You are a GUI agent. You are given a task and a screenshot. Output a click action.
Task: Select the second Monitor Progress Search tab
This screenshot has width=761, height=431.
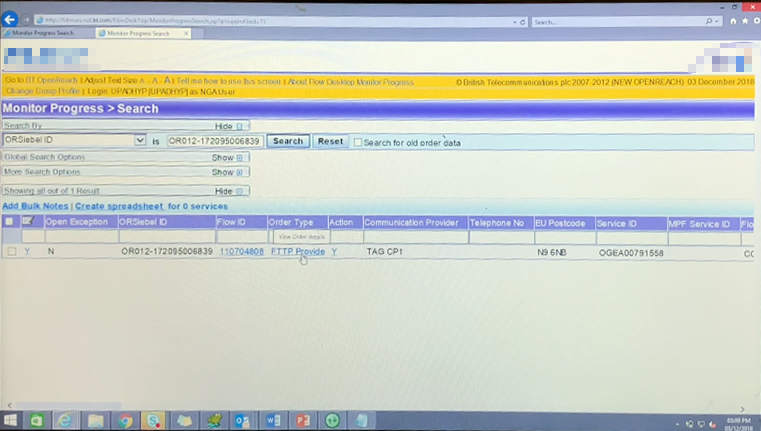(x=138, y=34)
